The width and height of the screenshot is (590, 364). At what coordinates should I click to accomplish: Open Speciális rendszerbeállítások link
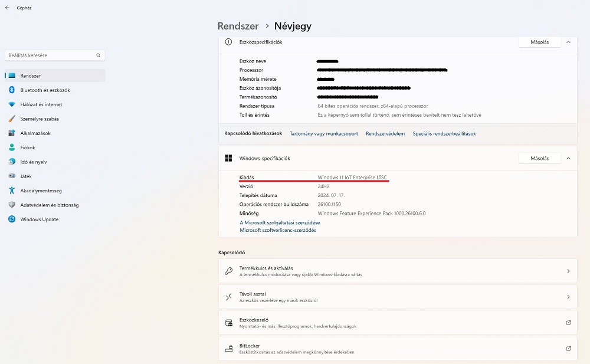pyautogui.click(x=444, y=134)
